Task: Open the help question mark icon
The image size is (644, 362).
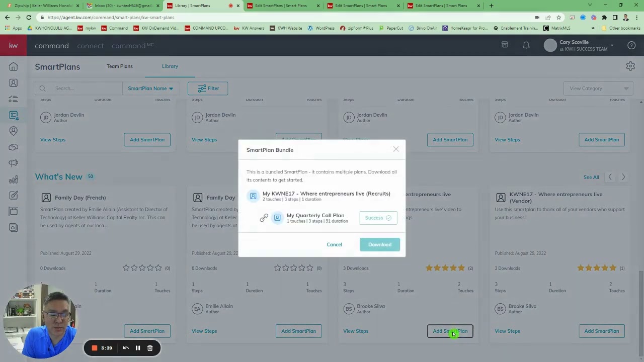Action: [631, 45]
